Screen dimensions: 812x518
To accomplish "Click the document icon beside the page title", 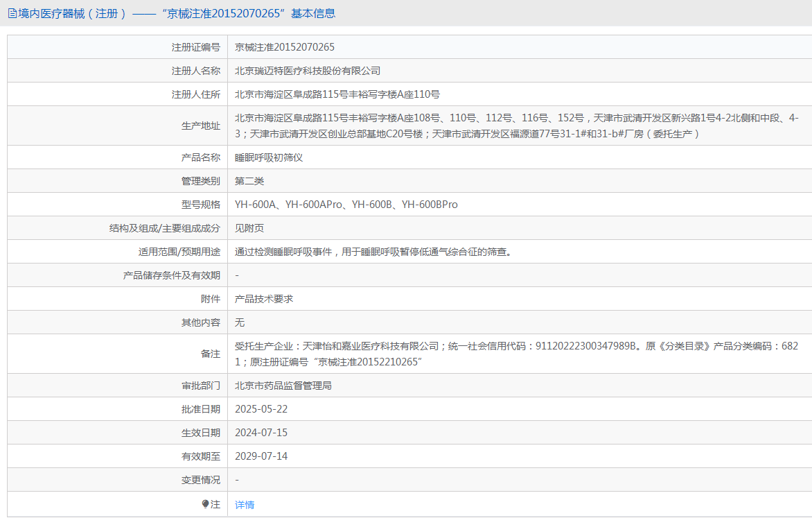I will coord(12,13).
